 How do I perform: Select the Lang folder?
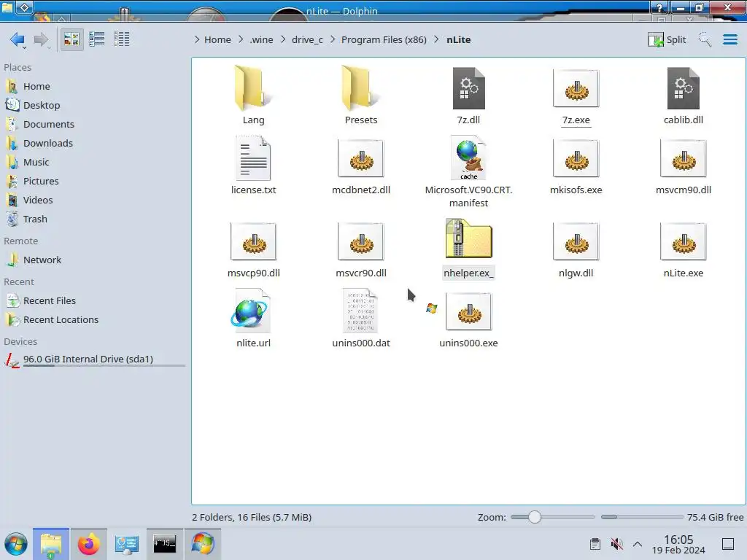(x=253, y=96)
